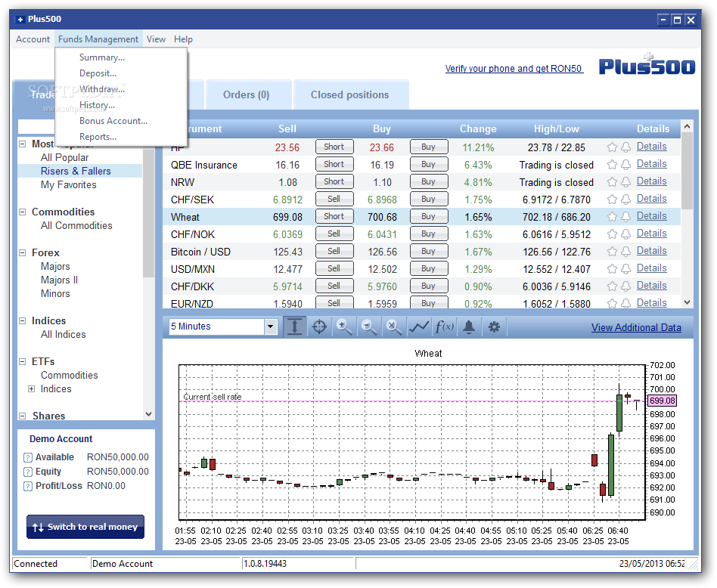
Task: Alert bell for Bitcoin / USD row
Action: (626, 251)
